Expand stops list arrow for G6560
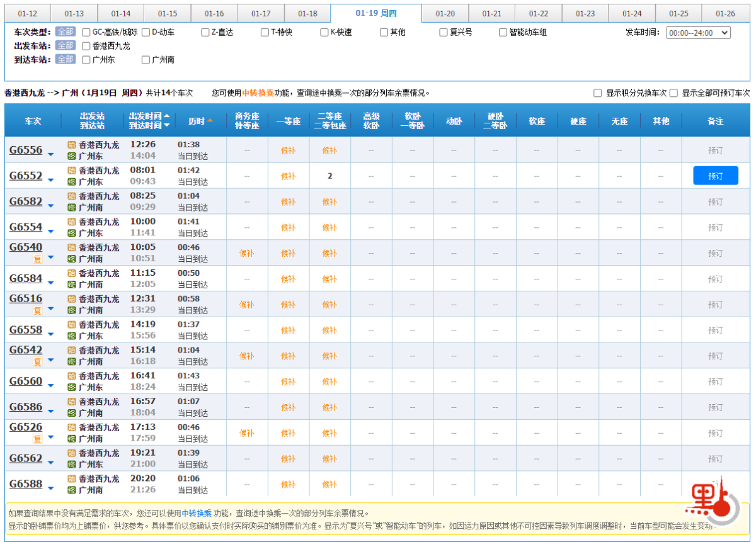 click(51, 387)
